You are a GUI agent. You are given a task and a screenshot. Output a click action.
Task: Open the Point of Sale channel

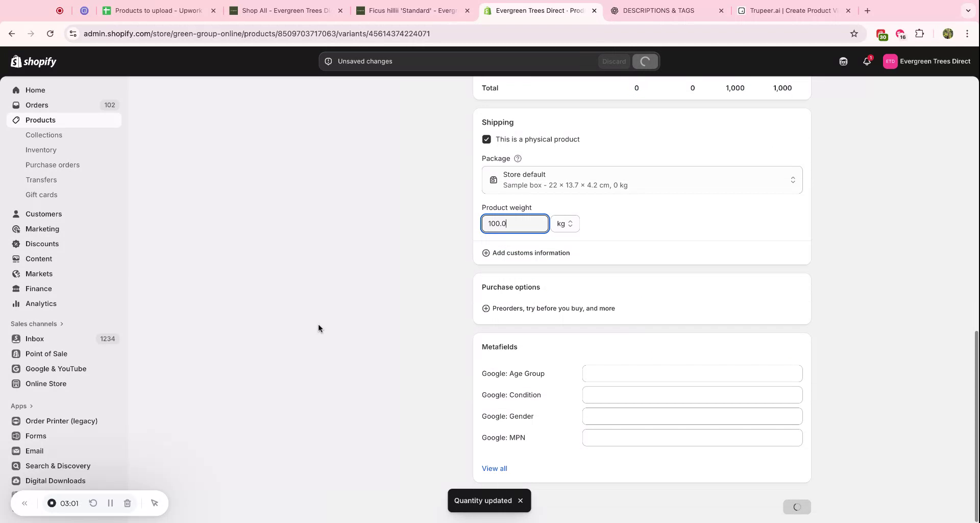pyautogui.click(x=46, y=353)
